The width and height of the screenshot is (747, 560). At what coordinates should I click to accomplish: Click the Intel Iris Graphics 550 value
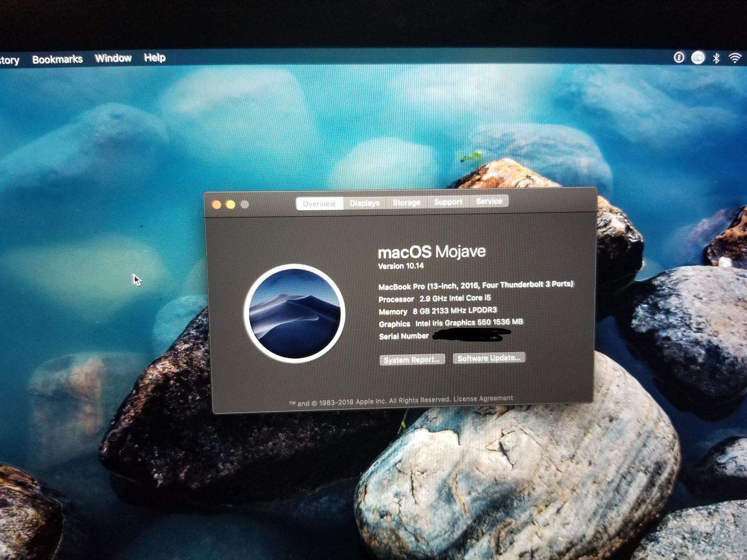pos(469,323)
